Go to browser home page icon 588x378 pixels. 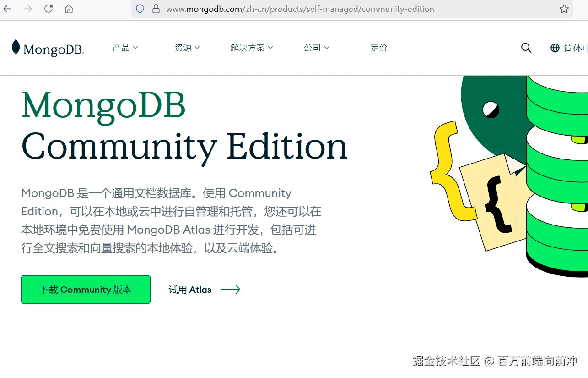(68, 8)
